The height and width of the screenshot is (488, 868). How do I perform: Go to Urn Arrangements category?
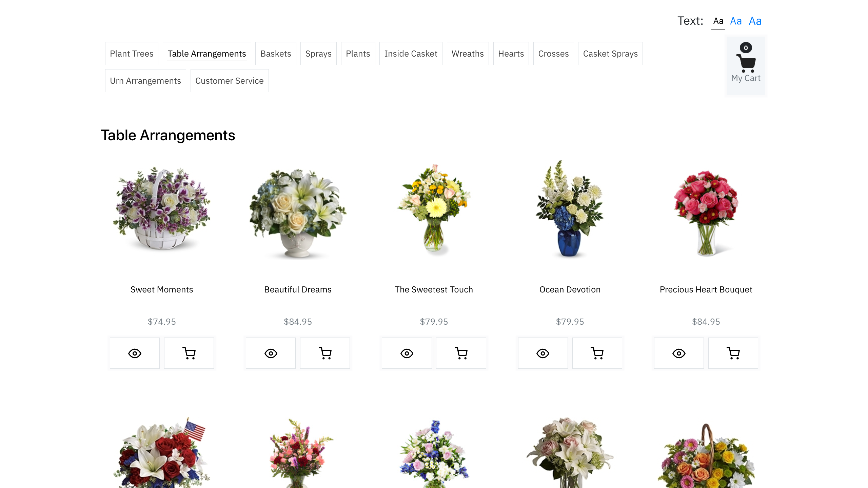pos(145,81)
